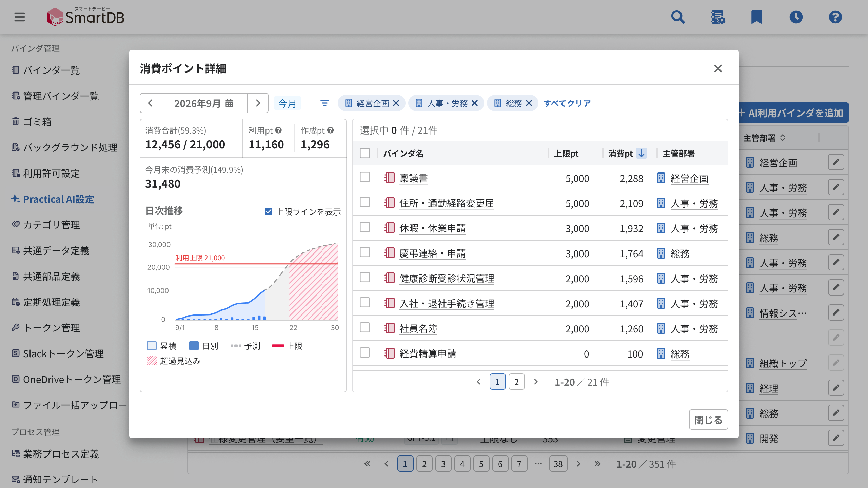Go to next month arrow
Screen dimensions: 868x488
pos(258,103)
